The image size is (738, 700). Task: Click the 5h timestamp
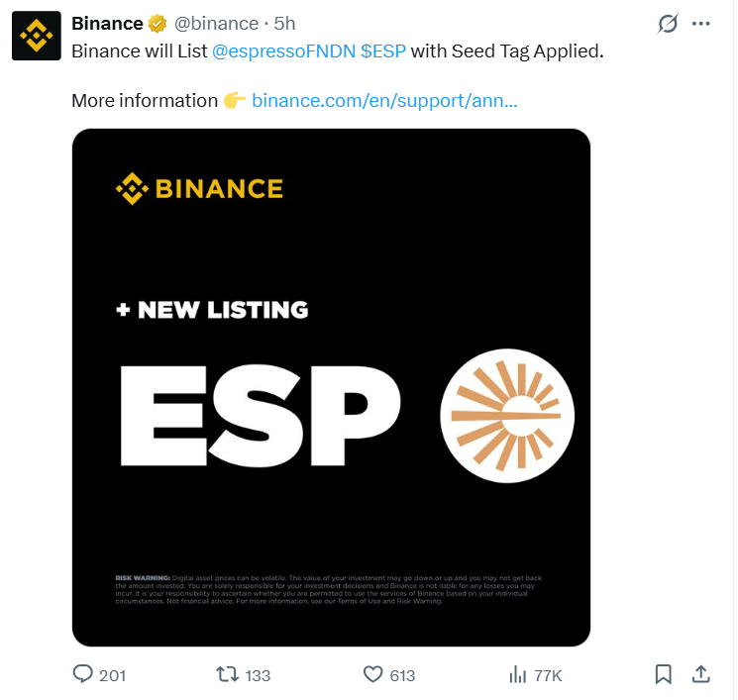pyautogui.click(x=284, y=24)
